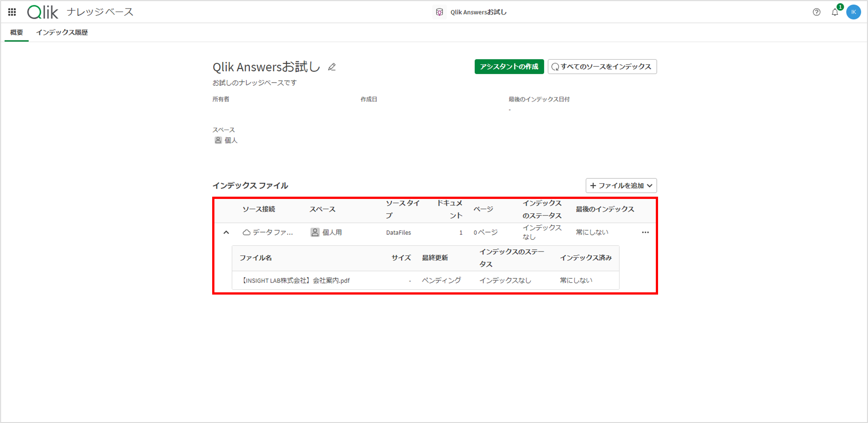Click the ソースタイプ column header
This screenshot has height=423, width=868.
[x=403, y=209]
